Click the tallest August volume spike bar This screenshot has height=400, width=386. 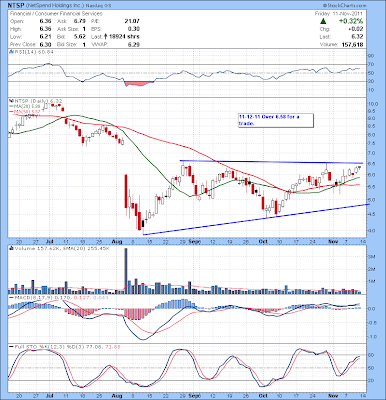pos(126,271)
